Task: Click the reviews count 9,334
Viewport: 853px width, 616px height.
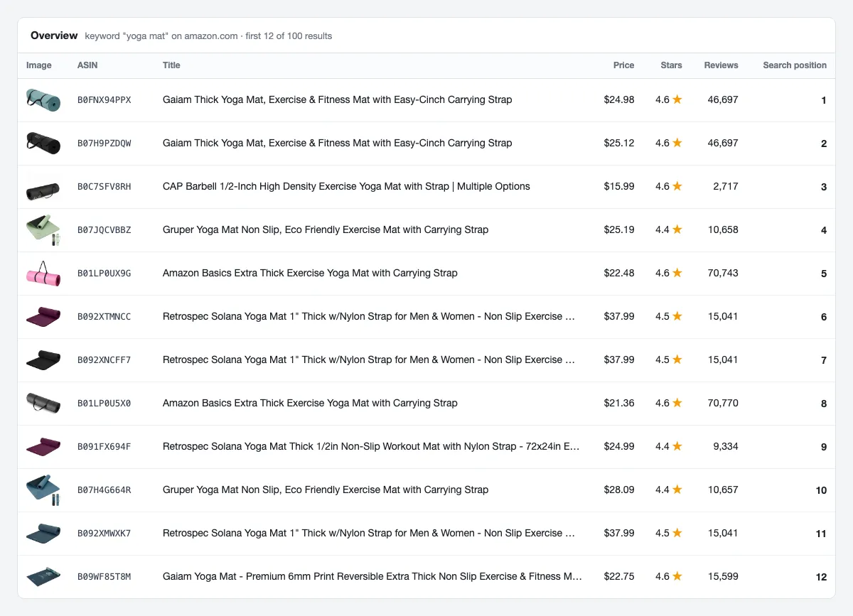Action: pos(726,446)
